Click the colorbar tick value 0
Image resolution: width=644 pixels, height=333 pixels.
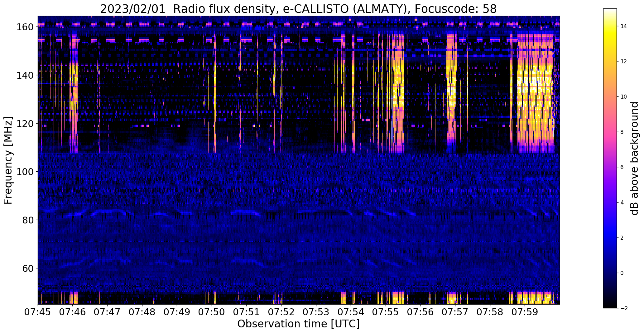click(622, 273)
